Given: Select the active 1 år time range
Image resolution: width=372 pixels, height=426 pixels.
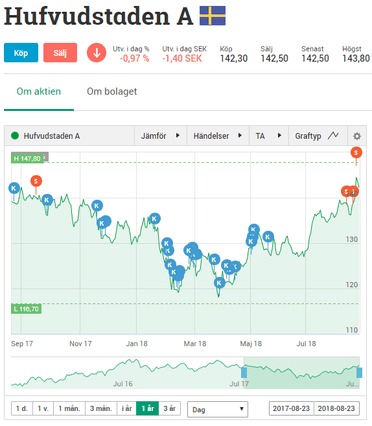Looking at the screenshot, I should [147, 408].
